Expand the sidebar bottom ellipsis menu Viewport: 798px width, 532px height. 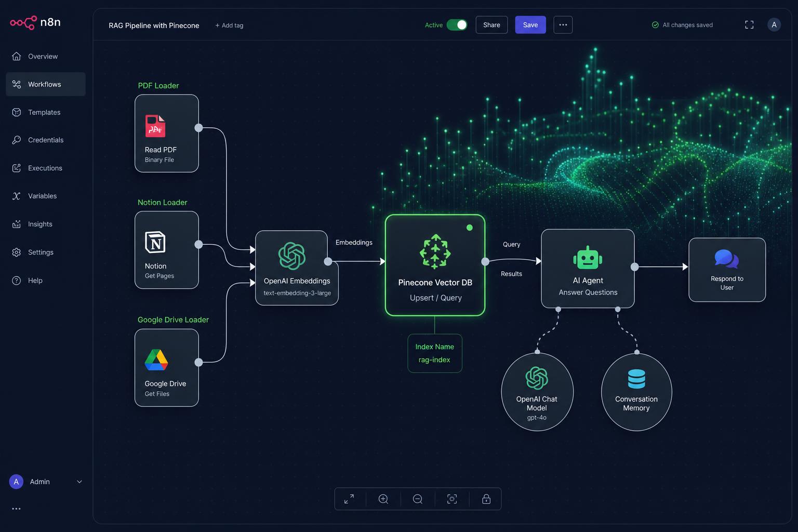point(16,509)
